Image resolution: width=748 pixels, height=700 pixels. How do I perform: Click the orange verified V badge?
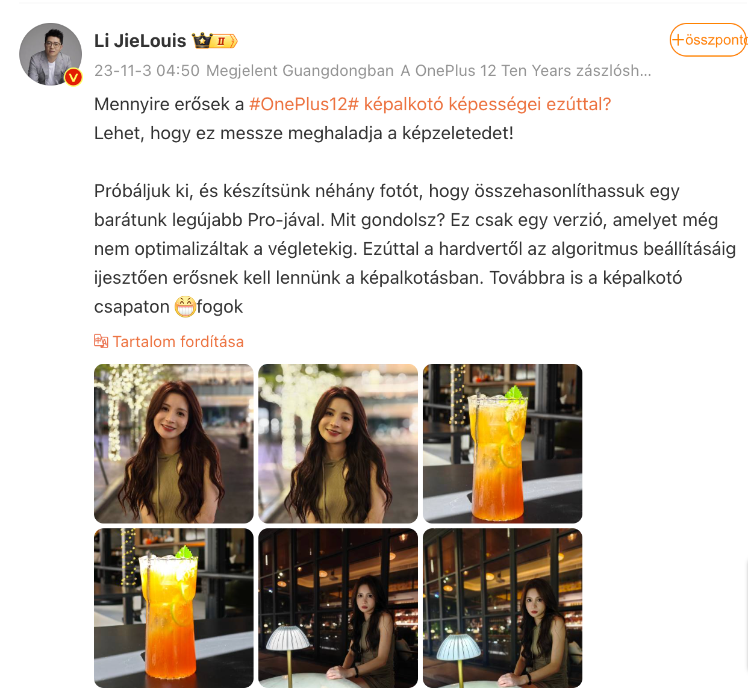(x=73, y=77)
